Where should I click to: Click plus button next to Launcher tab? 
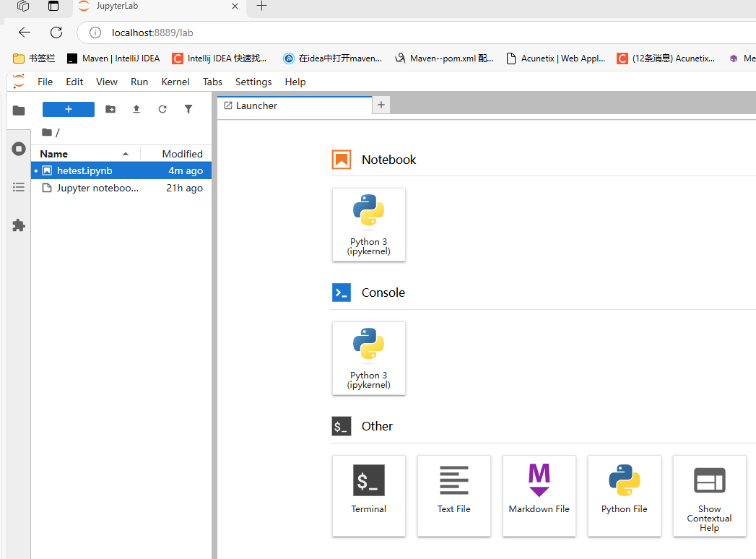click(x=381, y=105)
